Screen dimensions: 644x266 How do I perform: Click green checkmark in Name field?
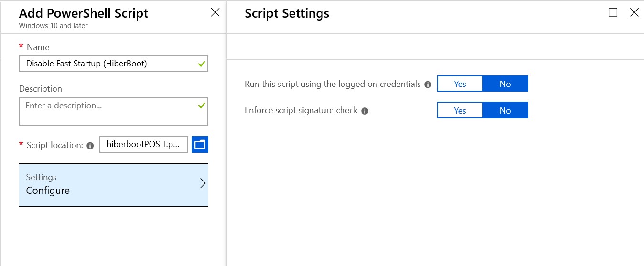point(202,64)
